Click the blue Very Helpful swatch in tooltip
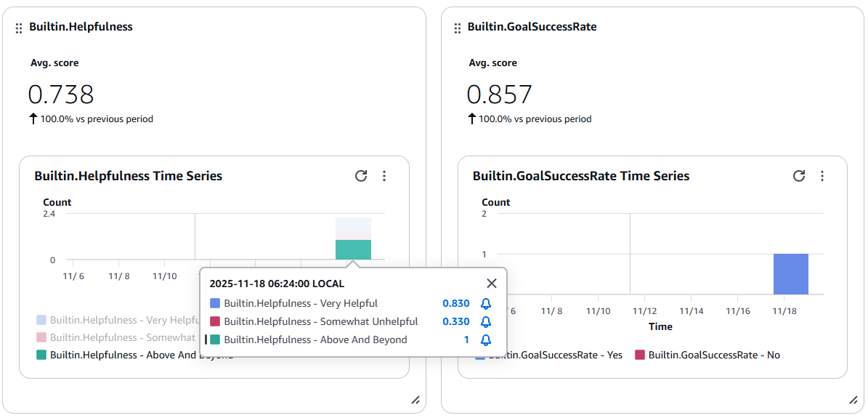 click(x=214, y=304)
